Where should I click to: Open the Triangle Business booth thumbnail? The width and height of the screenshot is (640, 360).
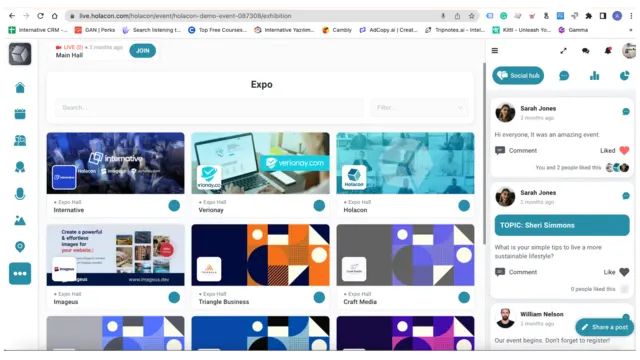point(260,255)
